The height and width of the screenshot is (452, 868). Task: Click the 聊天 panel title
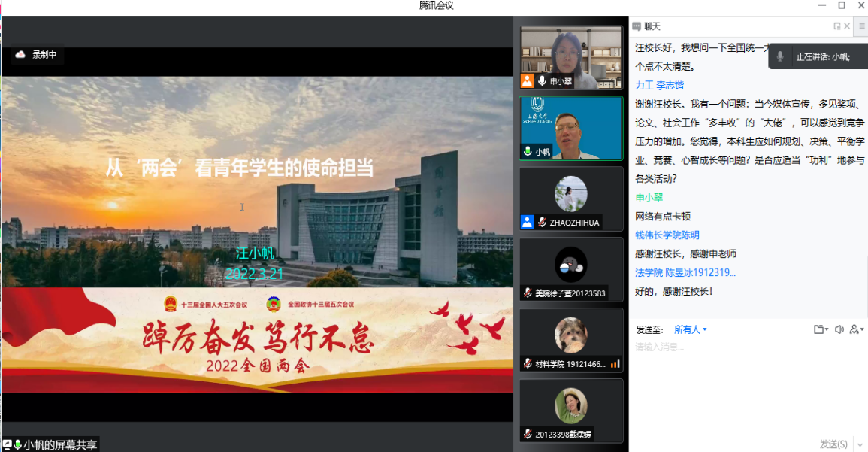click(x=652, y=26)
